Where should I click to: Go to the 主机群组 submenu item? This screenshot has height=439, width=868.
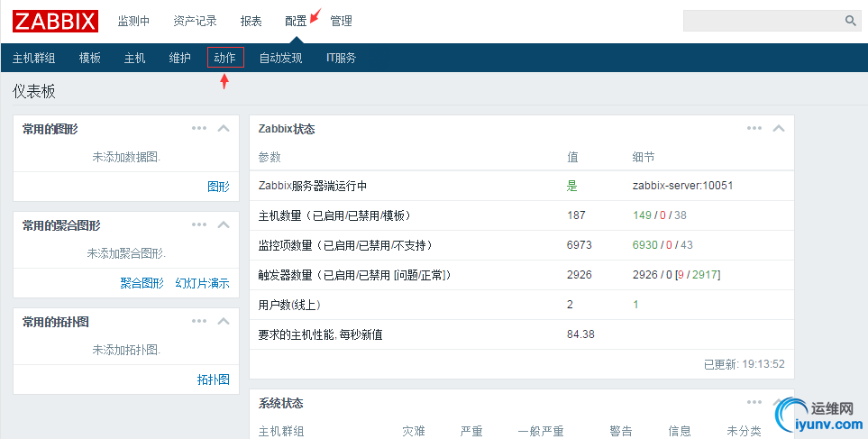[x=33, y=58]
